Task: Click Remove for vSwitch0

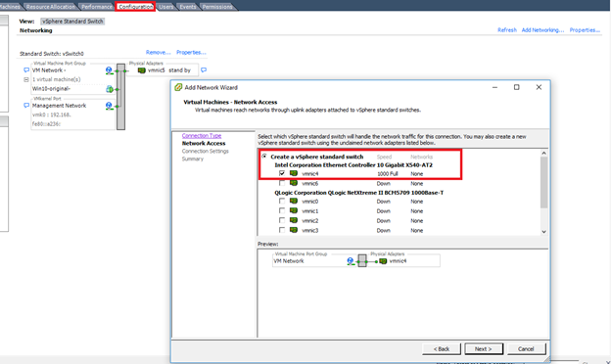Action: pos(158,52)
